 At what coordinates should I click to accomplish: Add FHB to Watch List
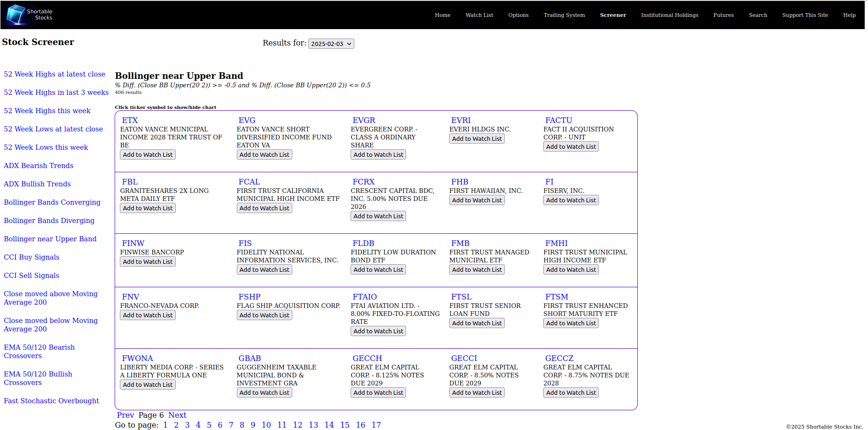[x=477, y=200]
